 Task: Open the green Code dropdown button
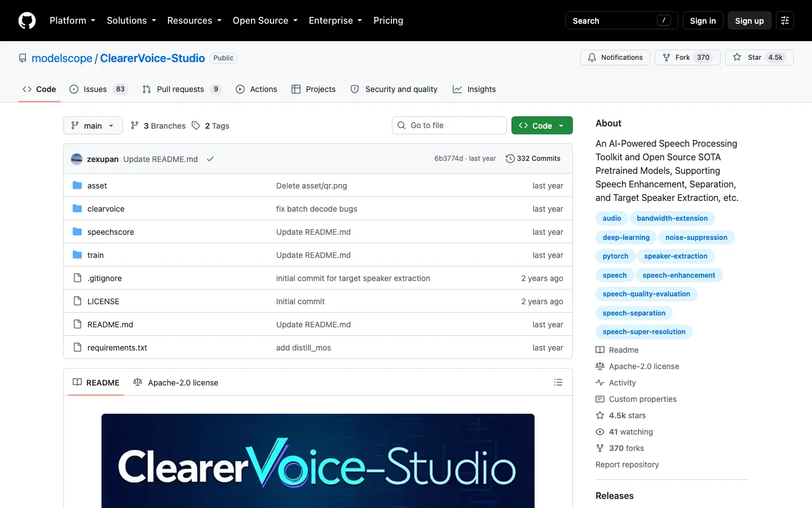tap(542, 125)
